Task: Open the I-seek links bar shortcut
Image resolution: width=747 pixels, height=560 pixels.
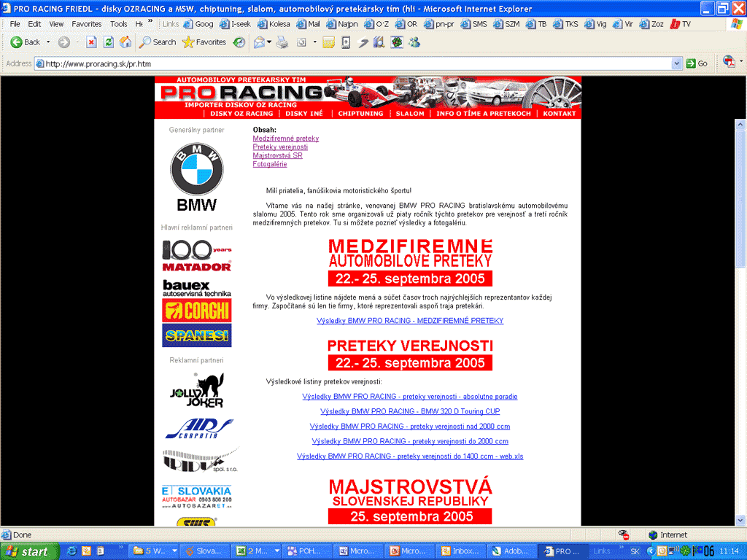Action: (236, 24)
